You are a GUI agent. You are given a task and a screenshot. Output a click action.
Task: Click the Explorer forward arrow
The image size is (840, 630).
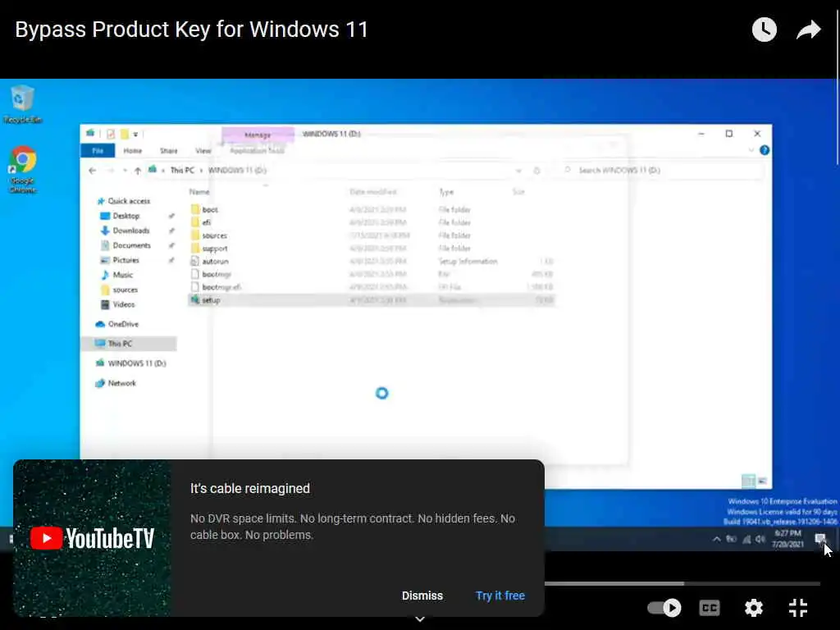coord(111,171)
